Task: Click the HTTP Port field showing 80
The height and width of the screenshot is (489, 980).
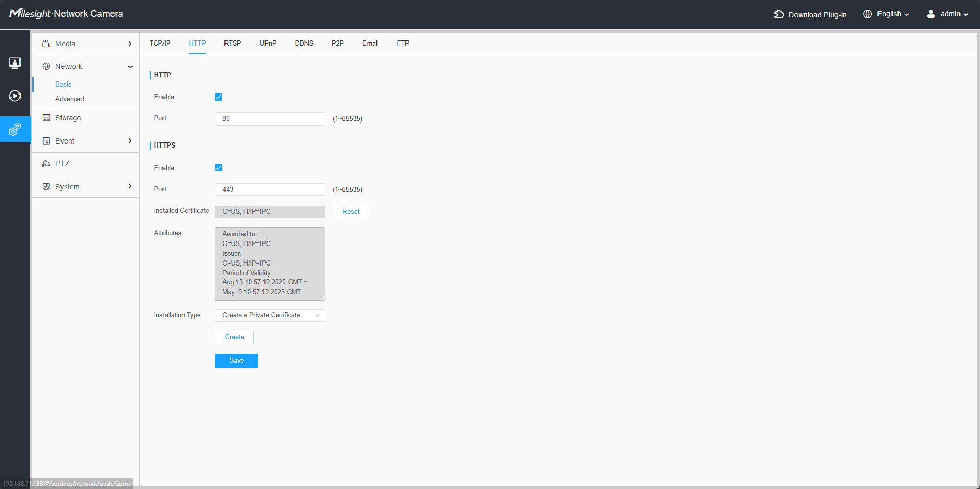Action: [x=270, y=118]
